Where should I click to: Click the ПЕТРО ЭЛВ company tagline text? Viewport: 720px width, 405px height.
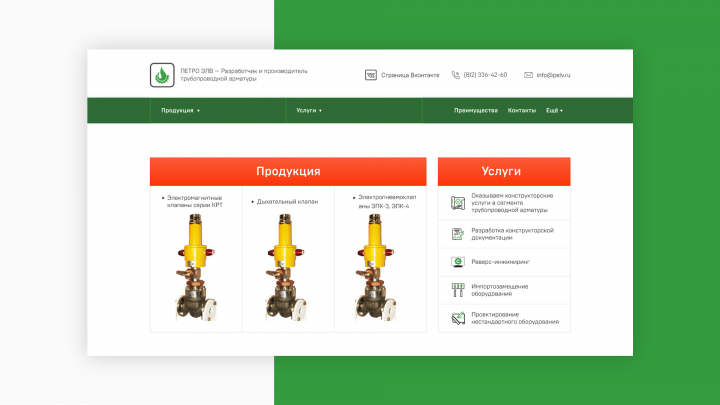coord(244,75)
